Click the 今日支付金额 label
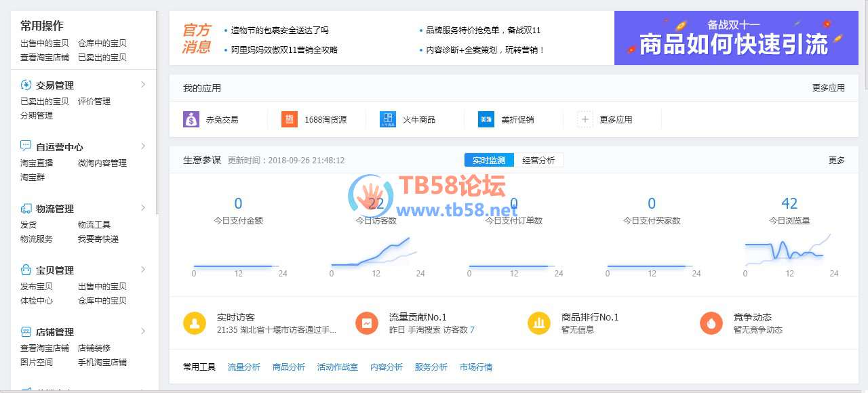The height and width of the screenshot is (393, 868). pyautogui.click(x=238, y=220)
